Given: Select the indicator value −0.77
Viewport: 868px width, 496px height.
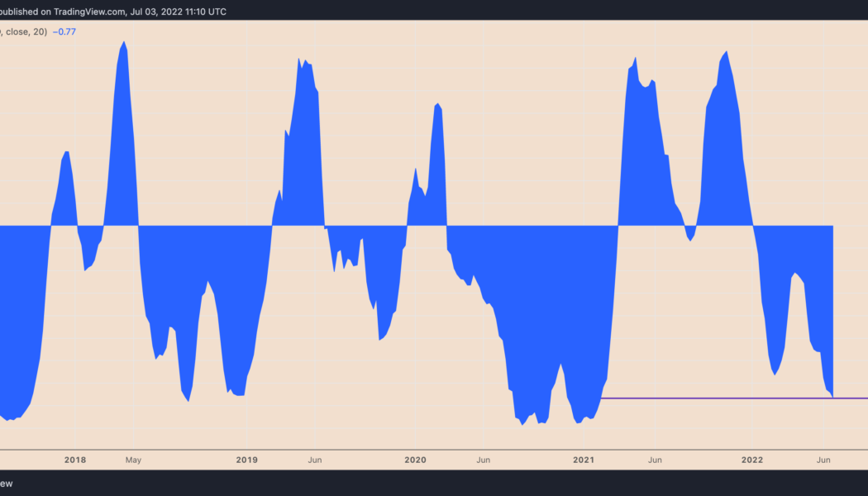Looking at the screenshot, I should 64,31.
